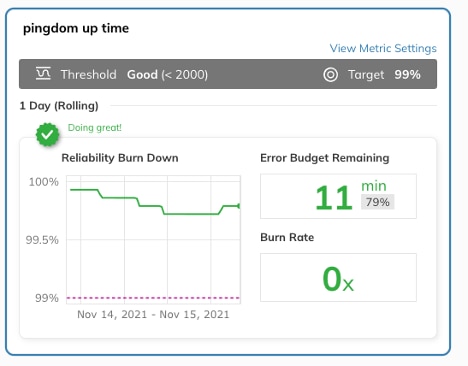468x366 pixels.
Task: Click the 11 min error budget box
Action: 338,196
